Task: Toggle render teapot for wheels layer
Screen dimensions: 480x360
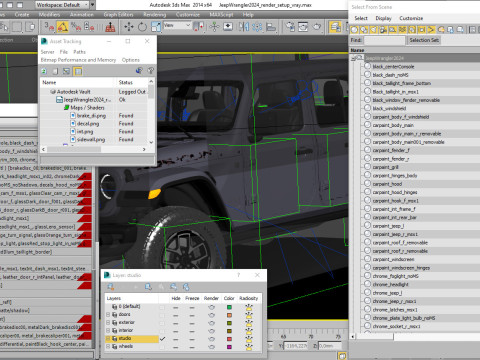Action: [211, 347]
